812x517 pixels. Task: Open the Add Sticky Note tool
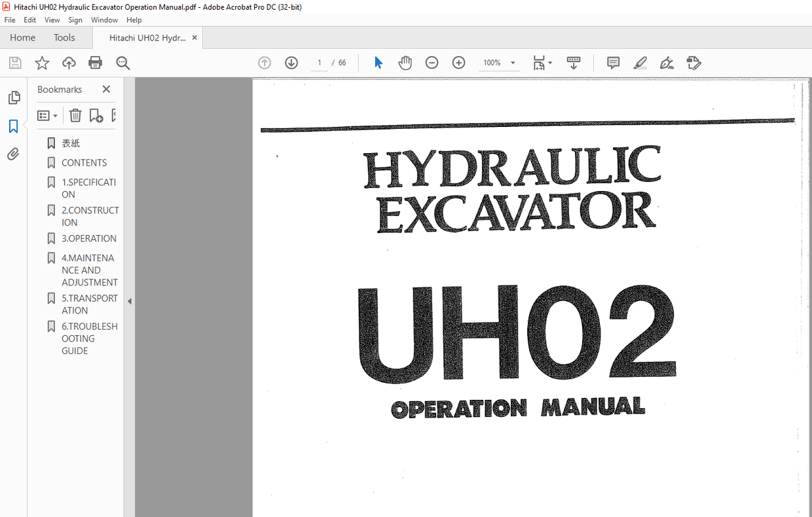click(x=612, y=62)
